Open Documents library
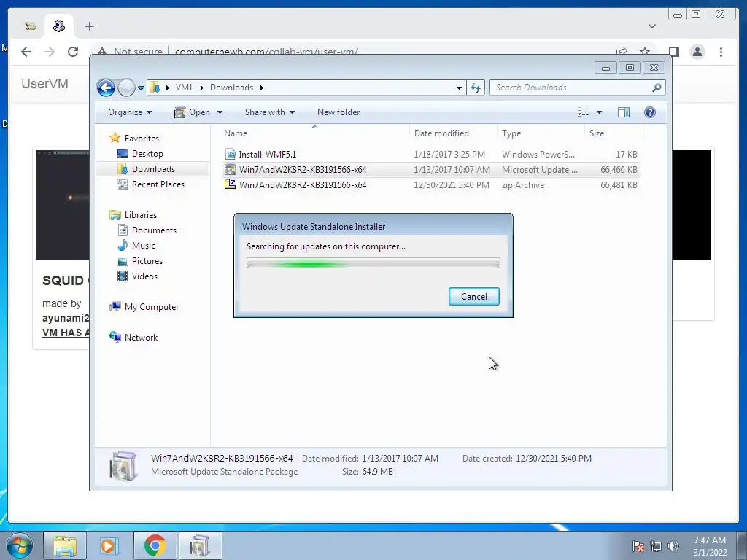The height and width of the screenshot is (560, 747). [x=154, y=230]
